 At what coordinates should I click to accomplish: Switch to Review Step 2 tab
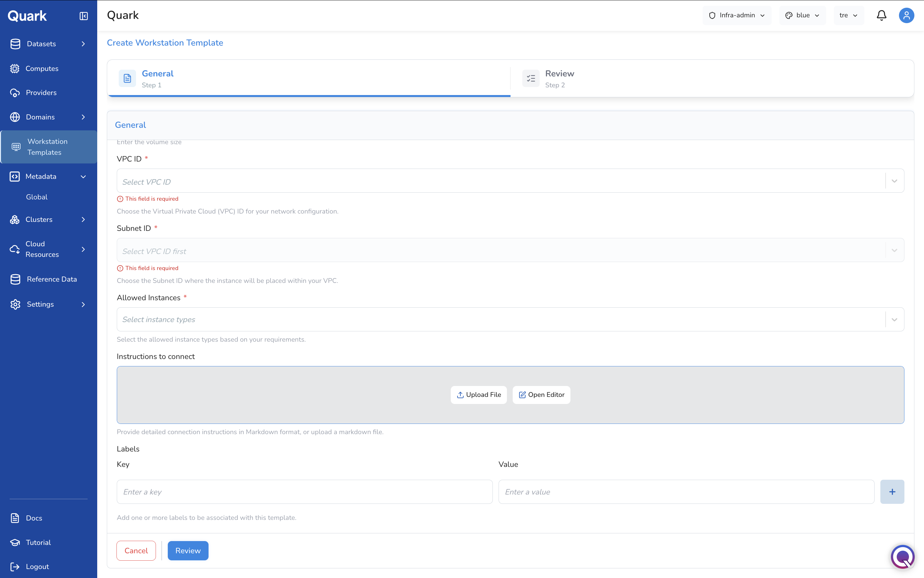pos(712,78)
